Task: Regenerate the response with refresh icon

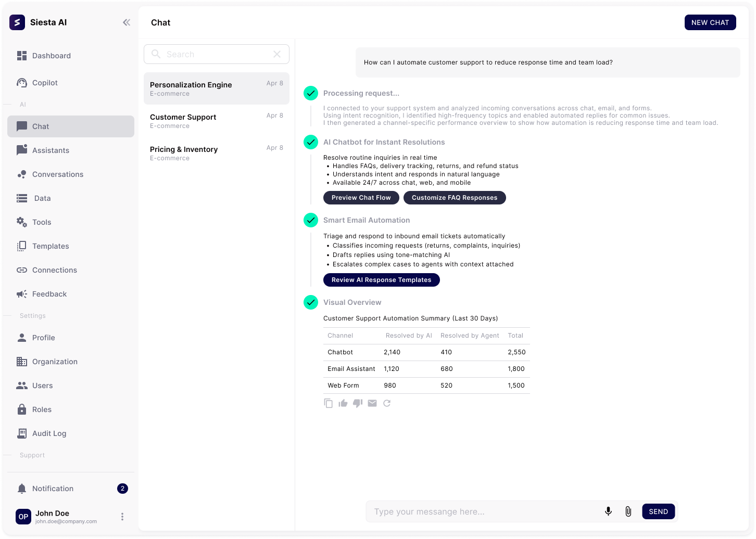Action: tap(387, 403)
